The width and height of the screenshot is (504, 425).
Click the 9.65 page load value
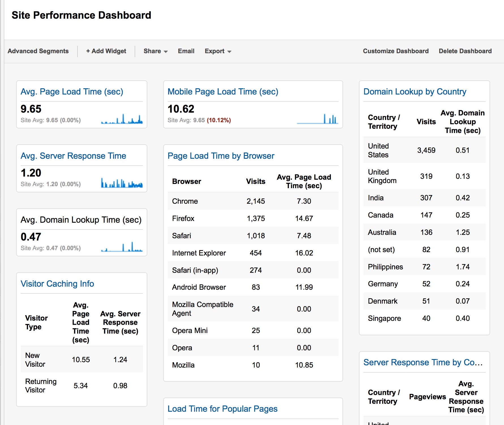coord(31,109)
